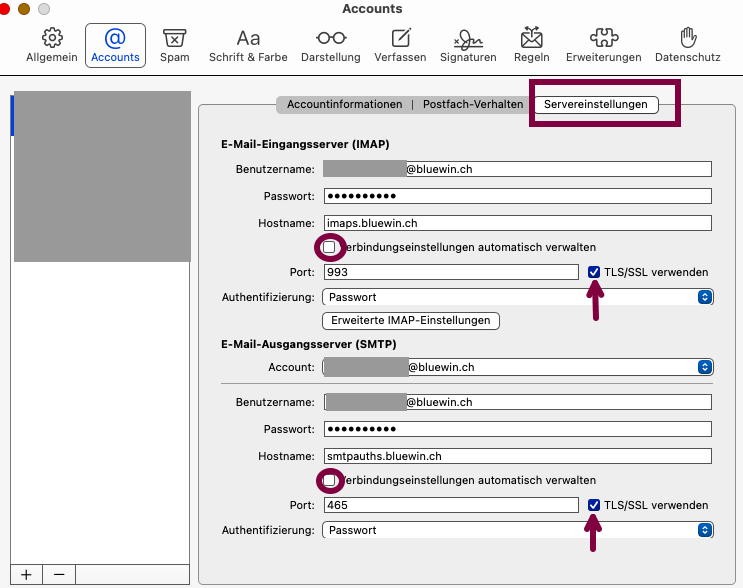Toggle TLS/SSL verwenden for SMTP port 465
The width and height of the screenshot is (743, 588).
point(595,505)
